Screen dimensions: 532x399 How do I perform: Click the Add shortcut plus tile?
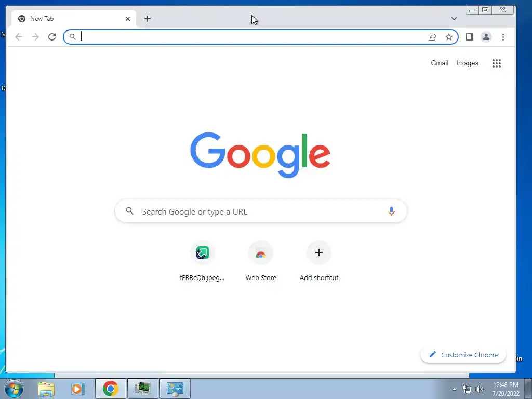pos(319,261)
